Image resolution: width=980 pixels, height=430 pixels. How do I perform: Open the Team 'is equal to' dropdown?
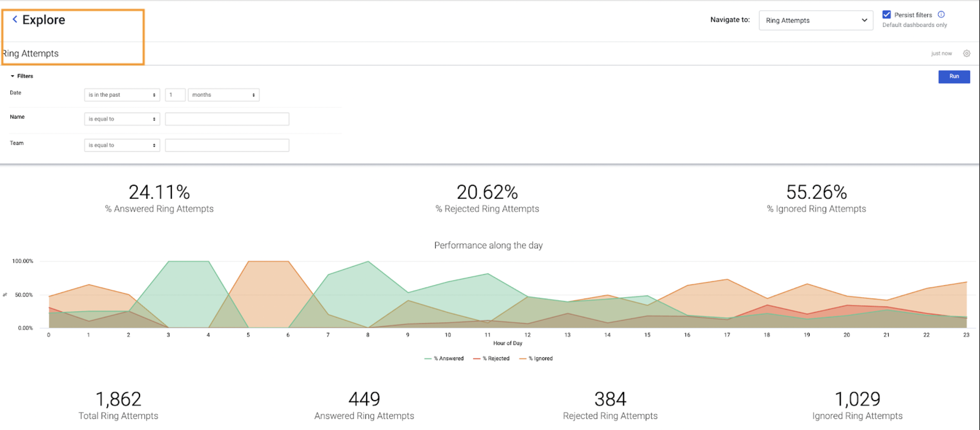point(122,145)
